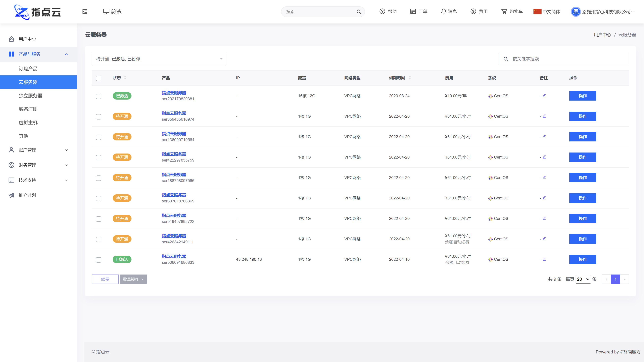This screenshot has width=644, height=362.
Task: Edit note for ser422297855759 row
Action: tap(544, 157)
